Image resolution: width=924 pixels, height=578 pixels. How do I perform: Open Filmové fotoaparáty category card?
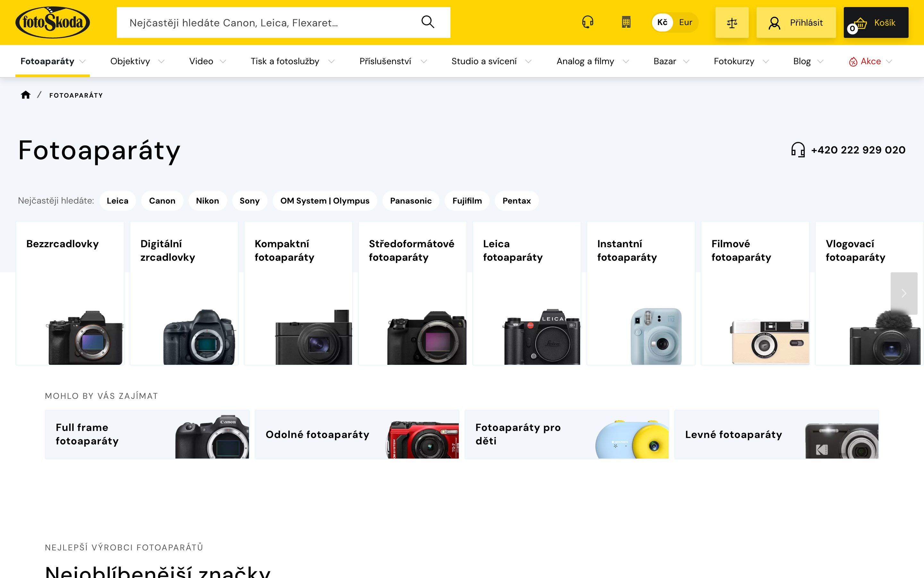[x=755, y=293]
